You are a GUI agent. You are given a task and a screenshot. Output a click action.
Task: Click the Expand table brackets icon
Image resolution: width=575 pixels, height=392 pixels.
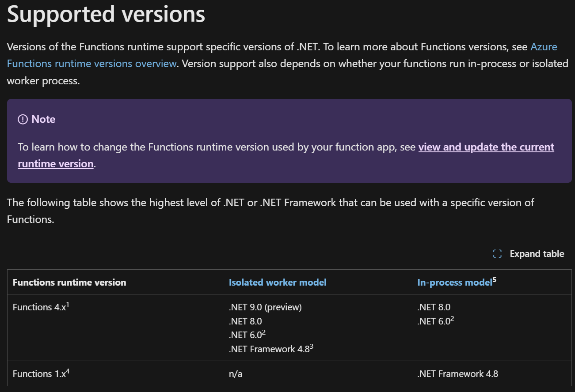tap(497, 254)
